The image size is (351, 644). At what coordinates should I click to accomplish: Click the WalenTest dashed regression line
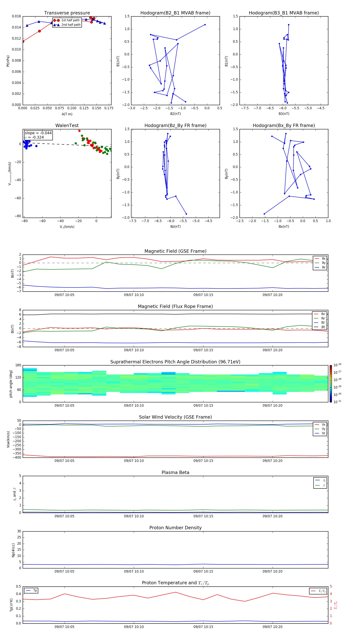pos(67,144)
